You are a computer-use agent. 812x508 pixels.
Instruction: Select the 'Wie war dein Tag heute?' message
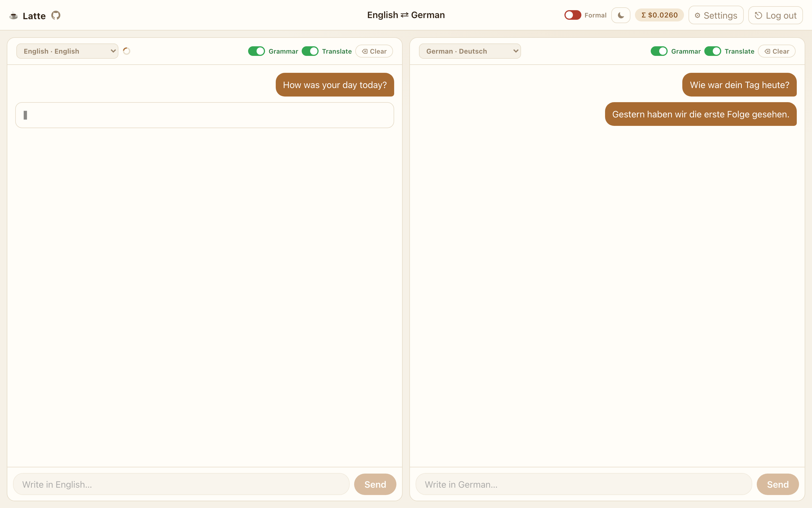pos(739,85)
